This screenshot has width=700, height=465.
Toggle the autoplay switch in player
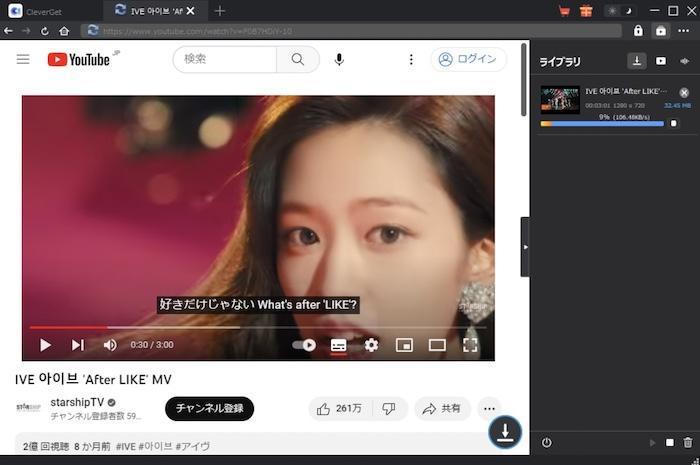pos(304,345)
